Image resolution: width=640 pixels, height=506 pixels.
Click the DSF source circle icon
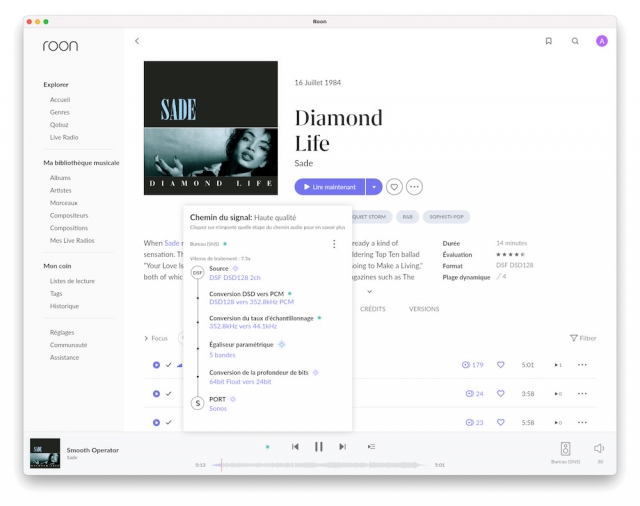tap(198, 273)
